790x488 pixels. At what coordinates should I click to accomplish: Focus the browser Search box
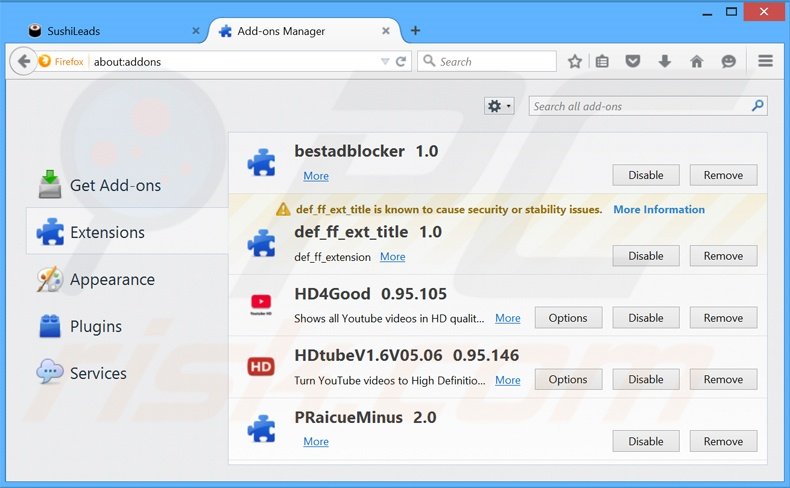[487, 61]
